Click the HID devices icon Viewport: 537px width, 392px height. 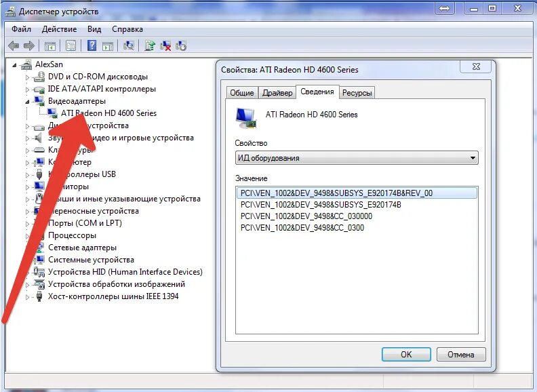39,272
